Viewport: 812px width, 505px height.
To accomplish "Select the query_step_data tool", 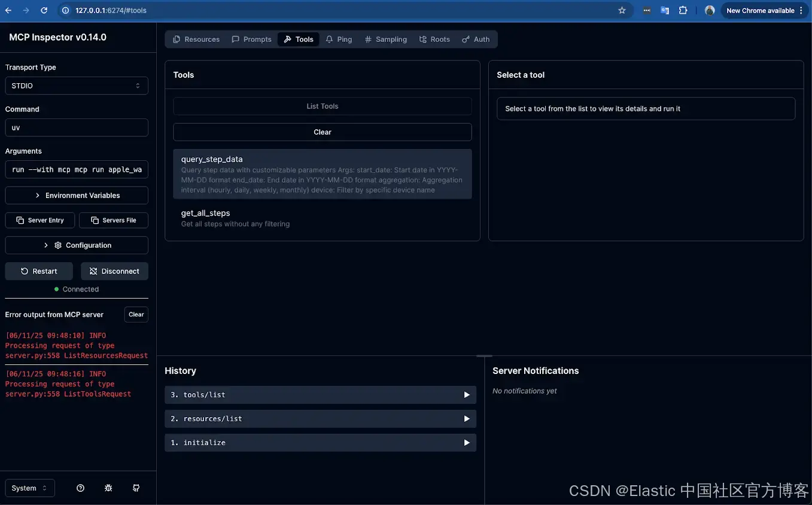I will (323, 174).
